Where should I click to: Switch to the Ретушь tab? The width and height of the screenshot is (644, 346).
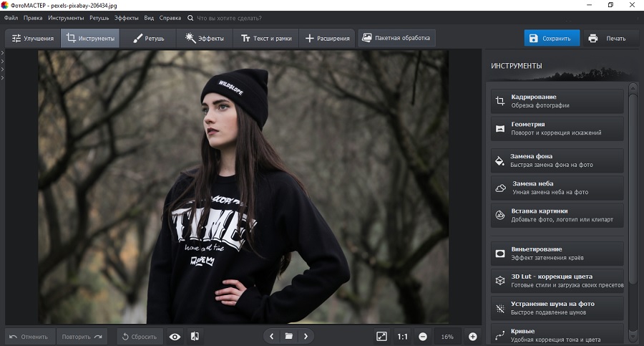(148, 38)
